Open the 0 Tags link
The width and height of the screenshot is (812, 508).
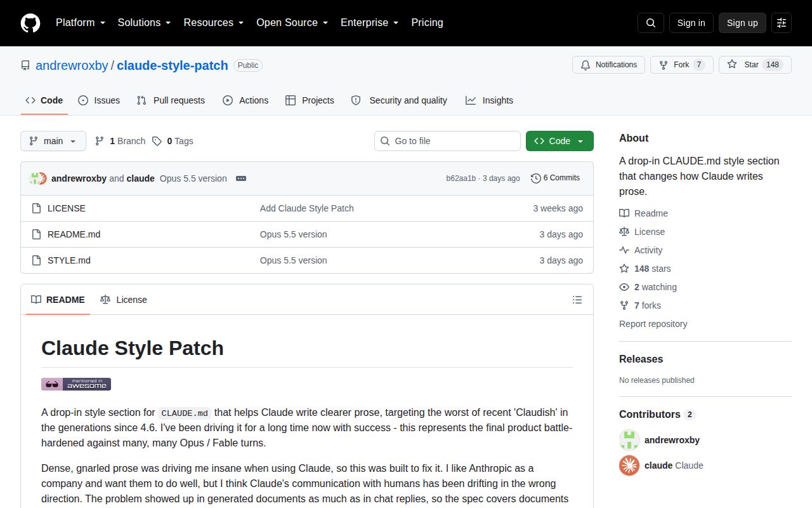(173, 141)
